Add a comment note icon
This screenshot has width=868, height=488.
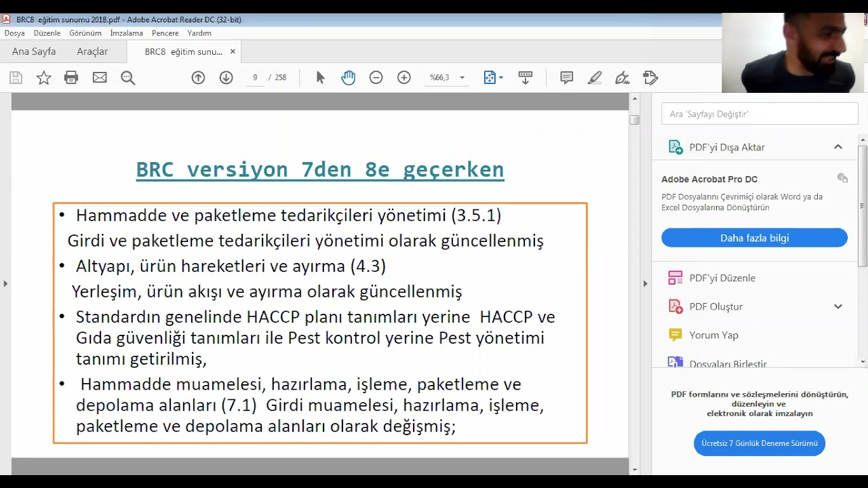tap(567, 78)
